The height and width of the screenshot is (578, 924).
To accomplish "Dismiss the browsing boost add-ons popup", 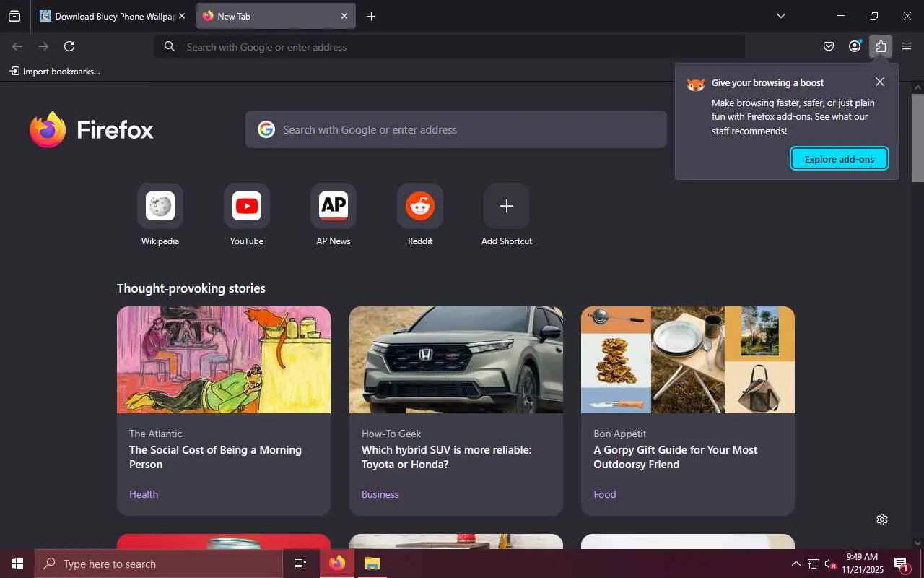I will click(x=879, y=82).
